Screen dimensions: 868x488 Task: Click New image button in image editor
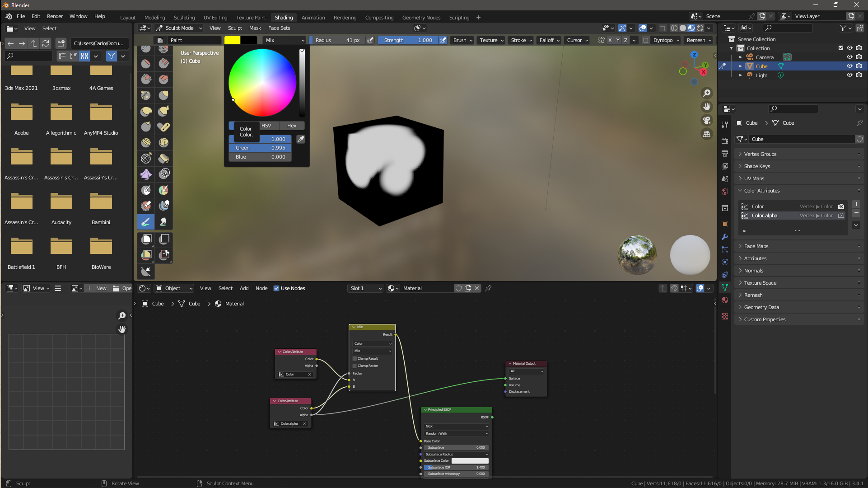point(97,288)
